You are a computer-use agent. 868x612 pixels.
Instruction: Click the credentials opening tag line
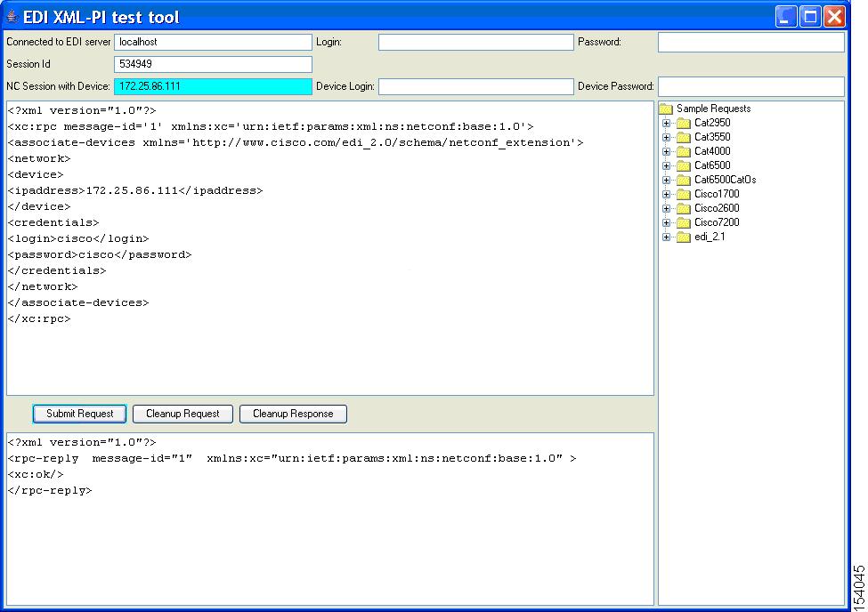click(53, 223)
